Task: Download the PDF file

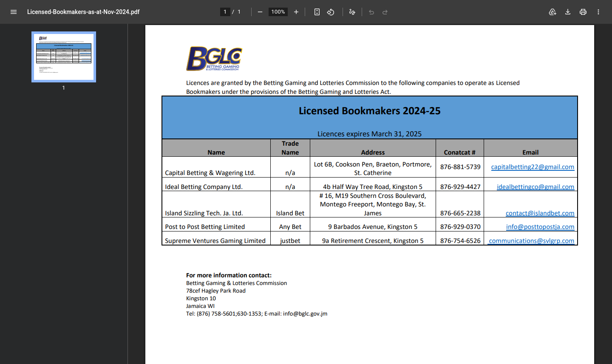Action: pyautogui.click(x=568, y=12)
